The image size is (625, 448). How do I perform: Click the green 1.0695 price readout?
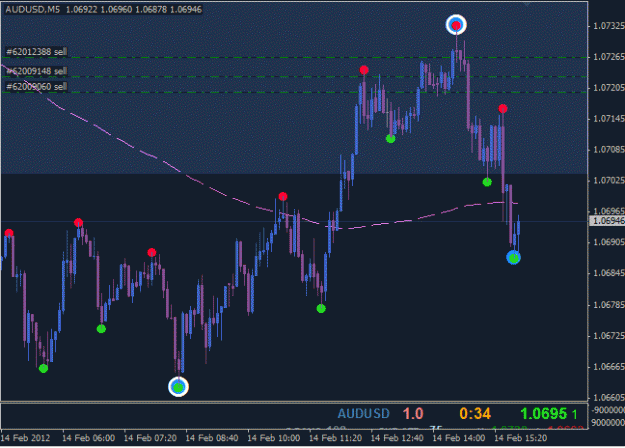coord(544,414)
